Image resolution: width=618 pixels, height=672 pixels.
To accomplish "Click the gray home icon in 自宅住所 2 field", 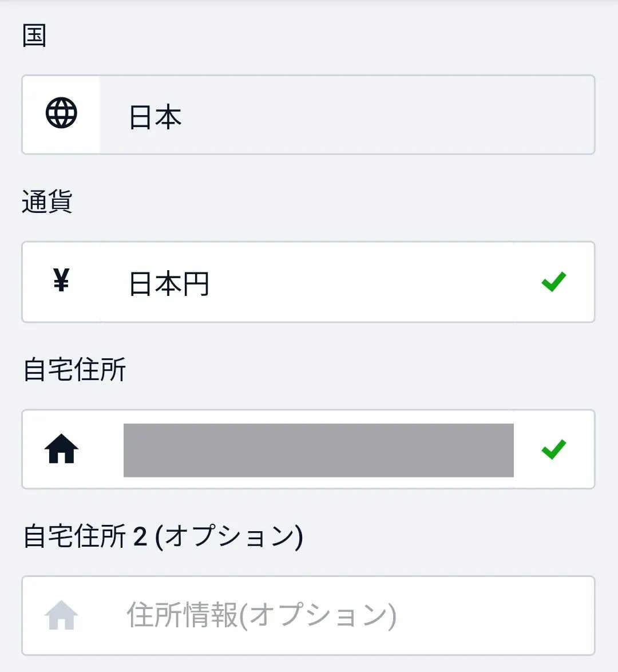I will pyautogui.click(x=61, y=615).
